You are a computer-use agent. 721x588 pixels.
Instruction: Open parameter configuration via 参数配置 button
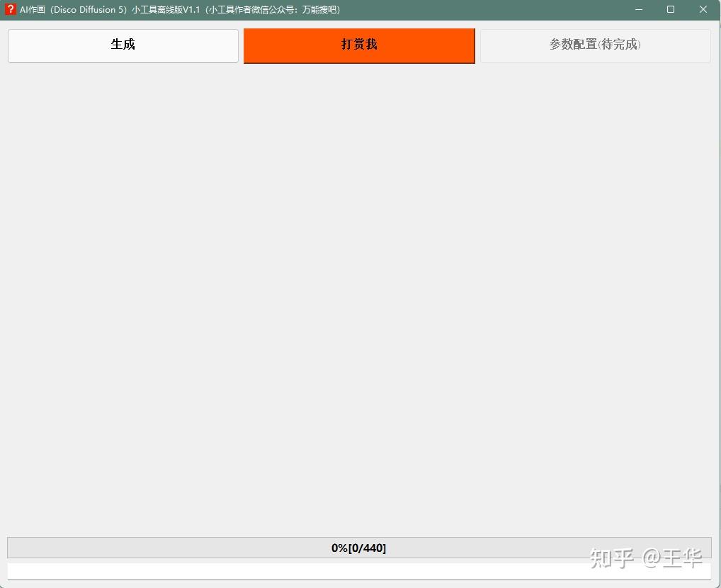(594, 45)
